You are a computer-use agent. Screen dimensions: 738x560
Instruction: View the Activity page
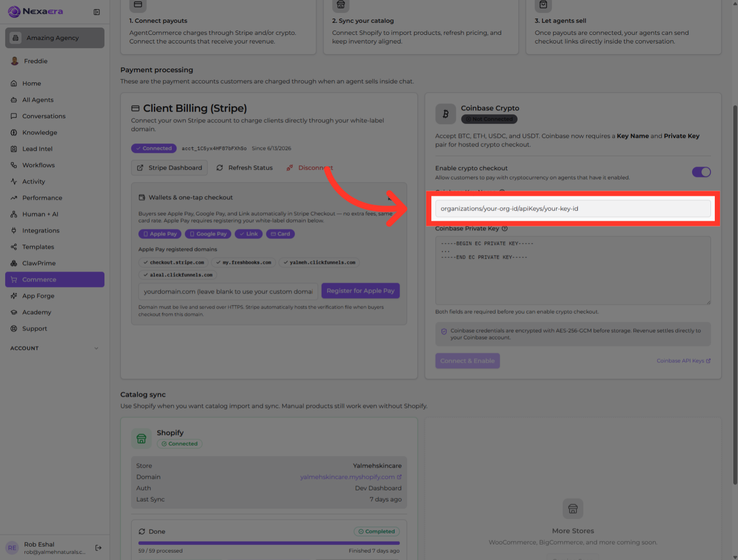[x=55, y=181]
